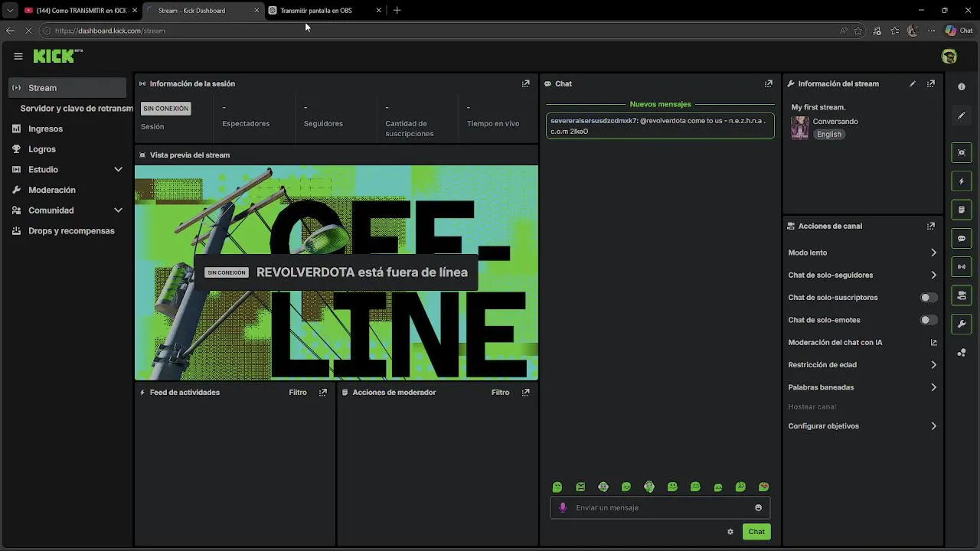Open Modo lento options chevron
The image size is (980, 551).
(933, 253)
